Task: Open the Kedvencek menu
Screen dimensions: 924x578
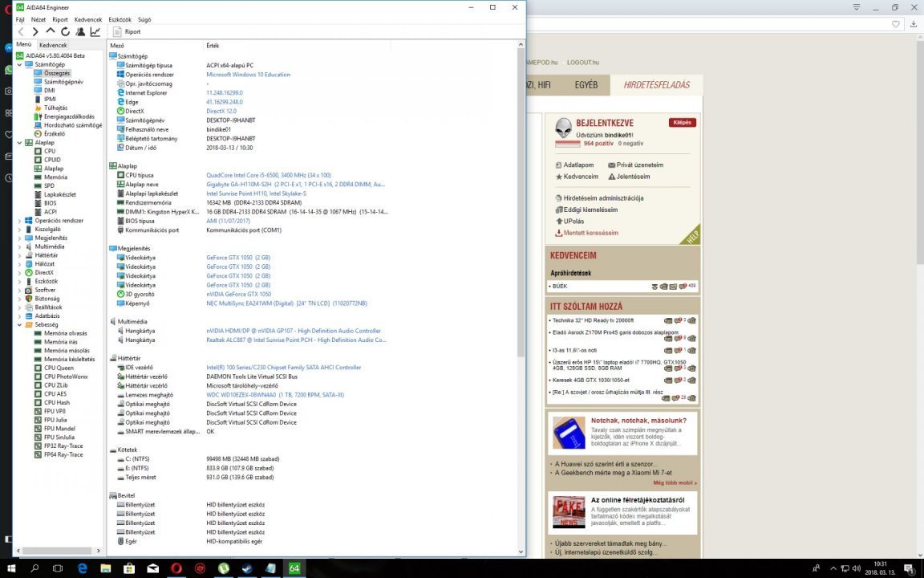Action: pyautogui.click(x=88, y=19)
